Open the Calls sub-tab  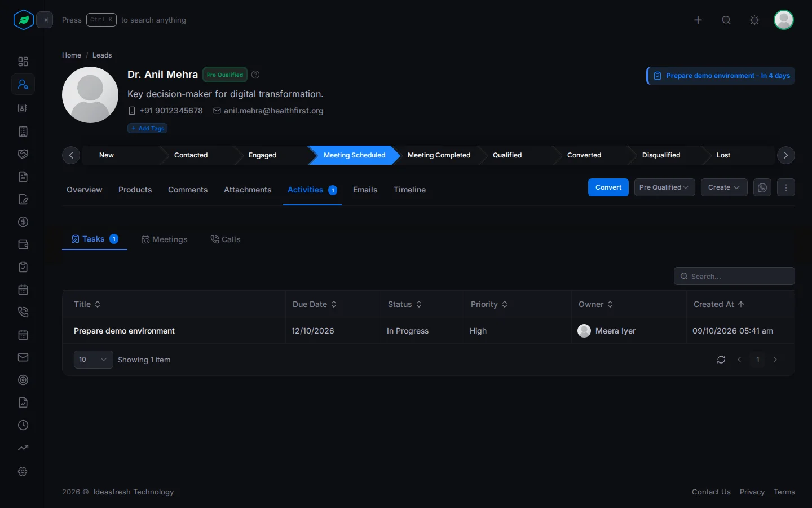pos(226,239)
